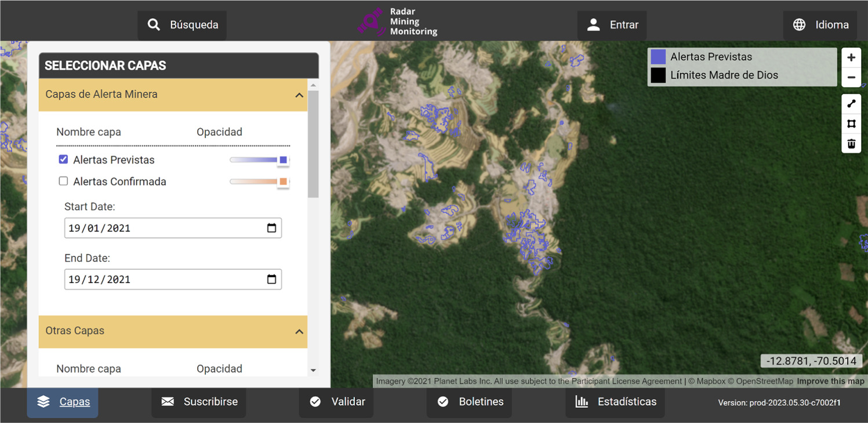Follow the Improve this map link
The image size is (868, 423).
(830, 381)
